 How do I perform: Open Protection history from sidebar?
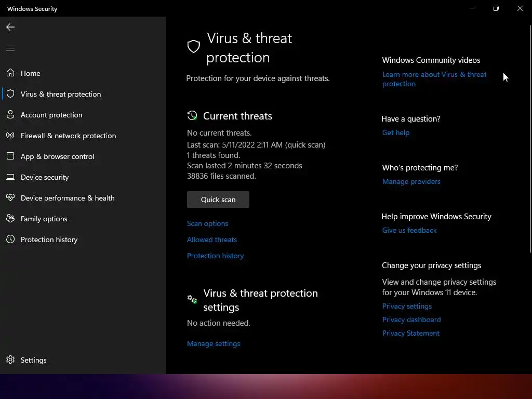coord(49,240)
